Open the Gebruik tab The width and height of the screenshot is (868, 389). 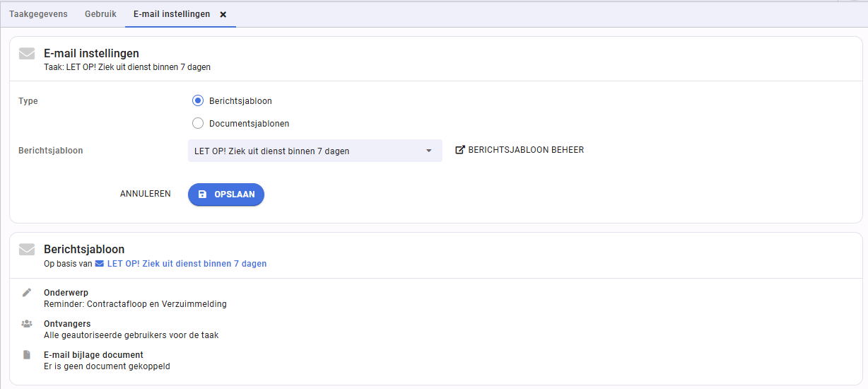(x=100, y=14)
